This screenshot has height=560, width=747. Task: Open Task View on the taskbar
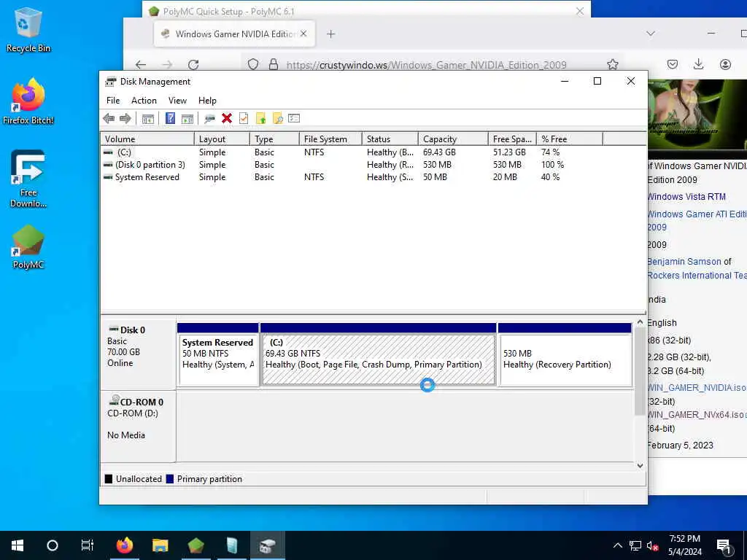pos(88,545)
